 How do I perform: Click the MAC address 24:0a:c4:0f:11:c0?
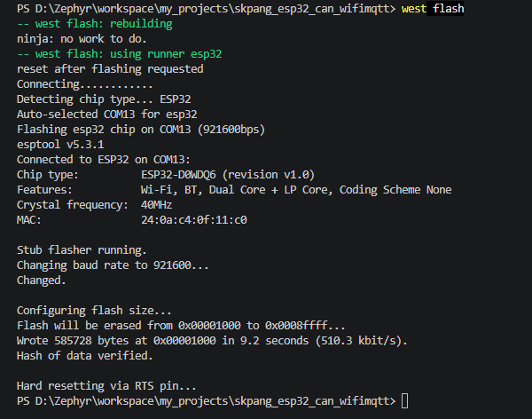tap(194, 220)
